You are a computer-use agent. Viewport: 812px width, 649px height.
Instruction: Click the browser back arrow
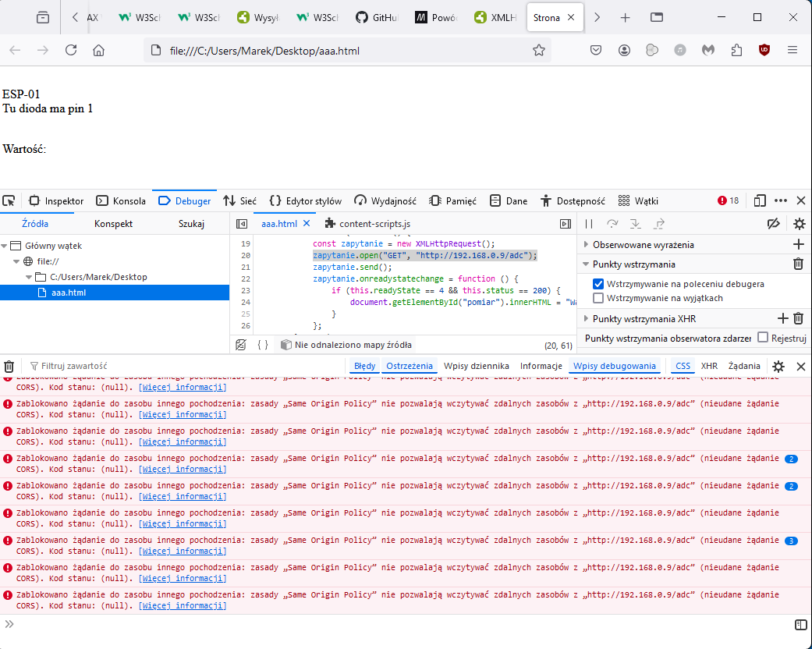(x=15, y=50)
